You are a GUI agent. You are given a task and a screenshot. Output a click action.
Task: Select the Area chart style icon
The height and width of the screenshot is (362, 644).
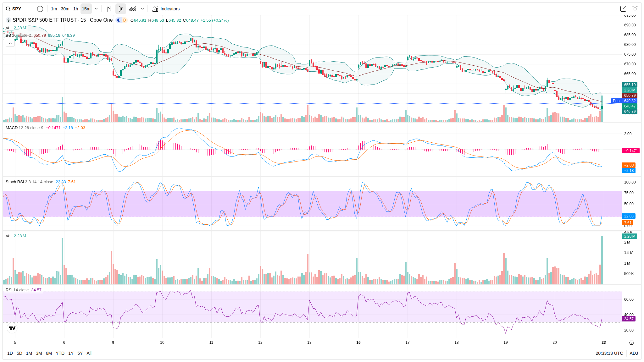point(133,9)
